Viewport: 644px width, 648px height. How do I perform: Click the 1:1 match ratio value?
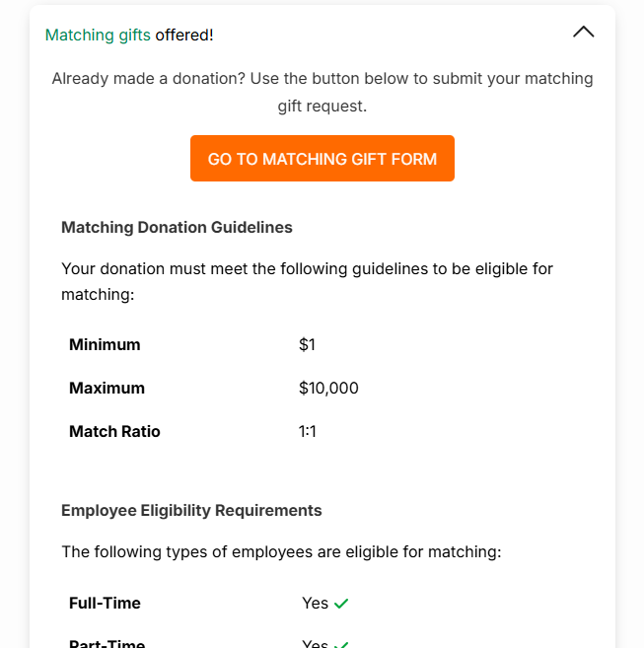point(307,431)
